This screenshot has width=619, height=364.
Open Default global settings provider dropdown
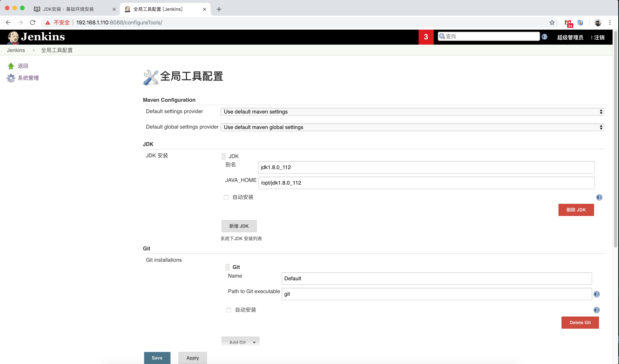coord(412,127)
